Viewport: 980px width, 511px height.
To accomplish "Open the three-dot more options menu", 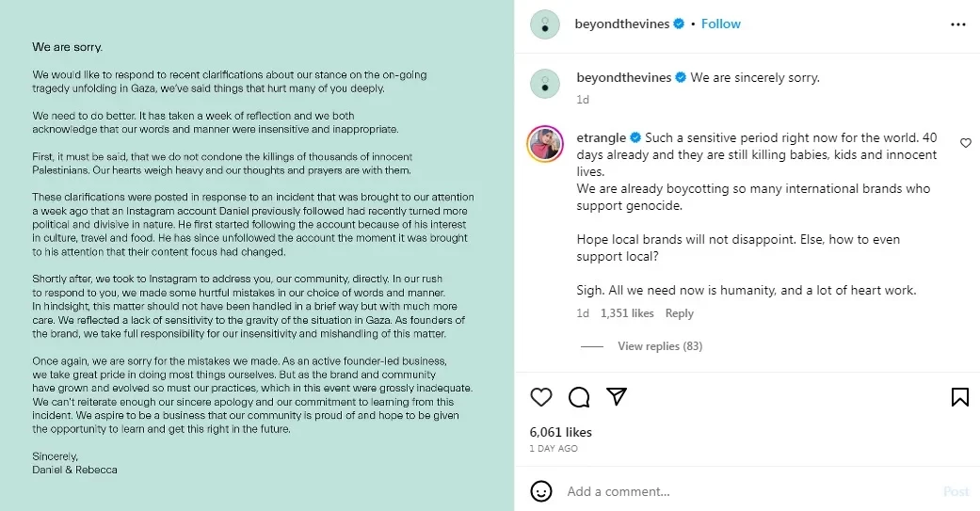I will pyautogui.click(x=957, y=24).
